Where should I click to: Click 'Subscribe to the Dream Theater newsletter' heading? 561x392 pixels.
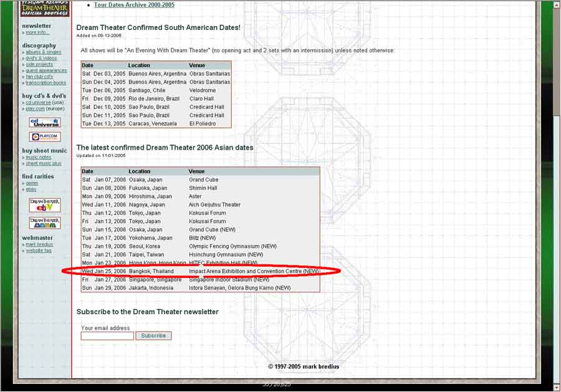coord(147,312)
